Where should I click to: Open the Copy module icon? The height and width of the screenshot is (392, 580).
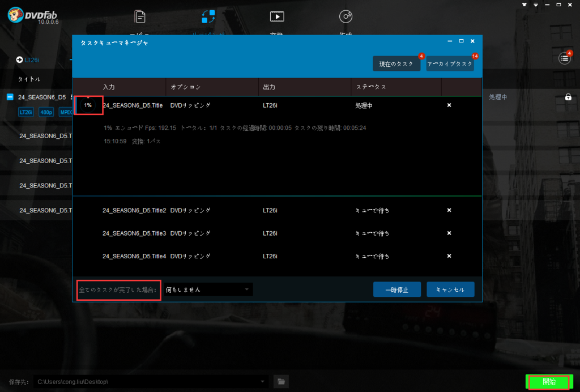[x=140, y=16]
